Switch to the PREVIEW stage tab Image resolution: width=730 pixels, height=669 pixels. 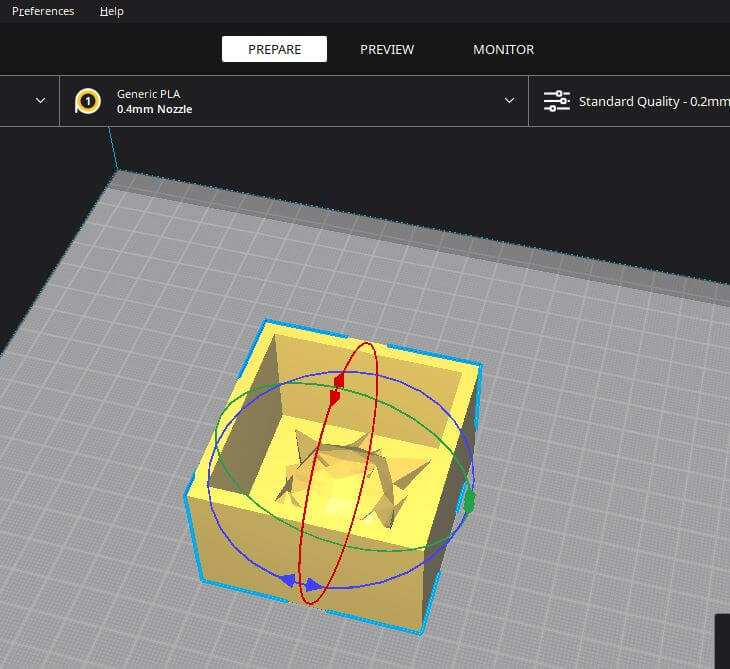(x=387, y=49)
